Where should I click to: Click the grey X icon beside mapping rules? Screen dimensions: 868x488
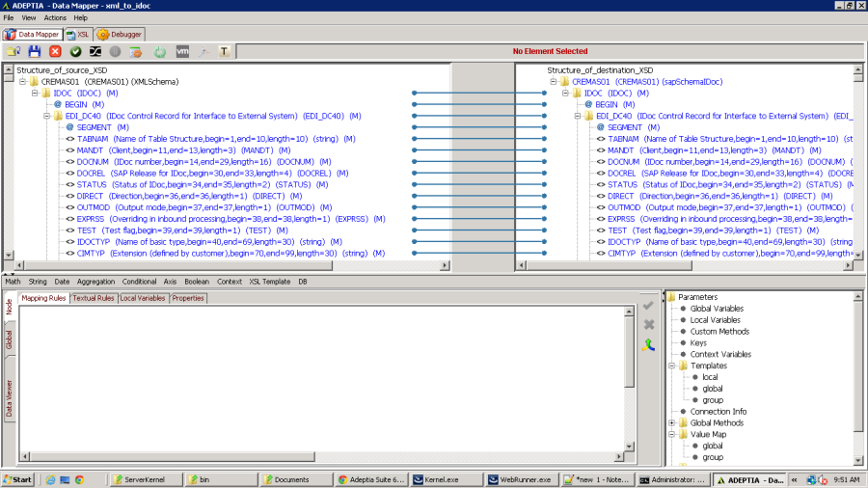[x=649, y=325]
